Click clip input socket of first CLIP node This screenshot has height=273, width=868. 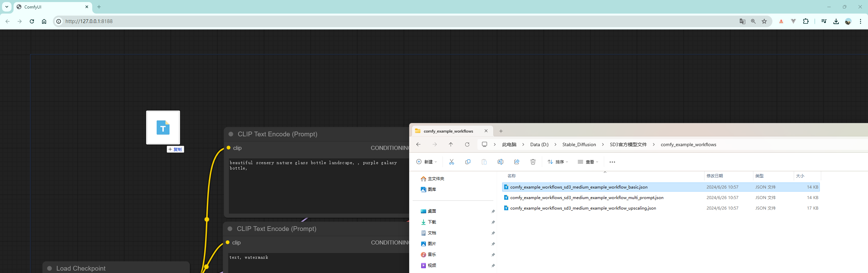pos(229,148)
